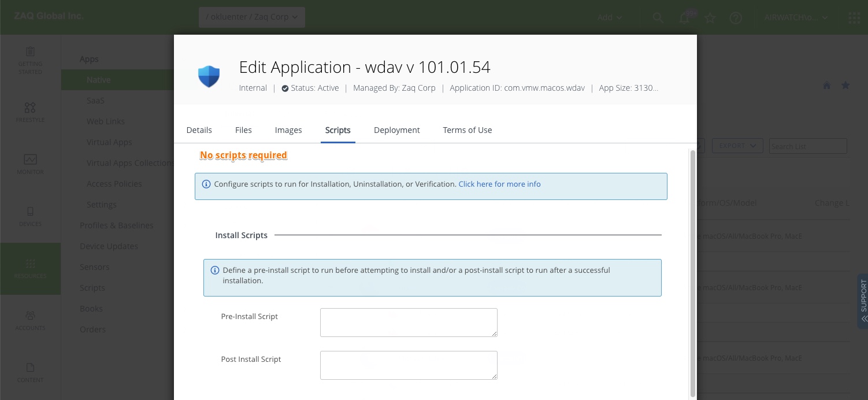This screenshot has height=400, width=868.
Task: Click here for more info link
Action: [499, 184]
